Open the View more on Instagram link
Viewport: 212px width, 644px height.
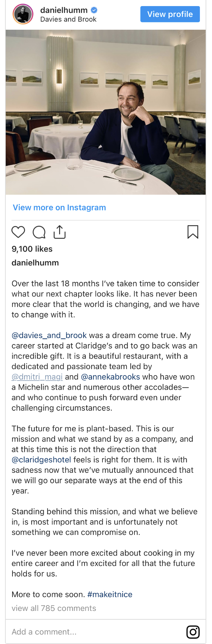coord(59,207)
